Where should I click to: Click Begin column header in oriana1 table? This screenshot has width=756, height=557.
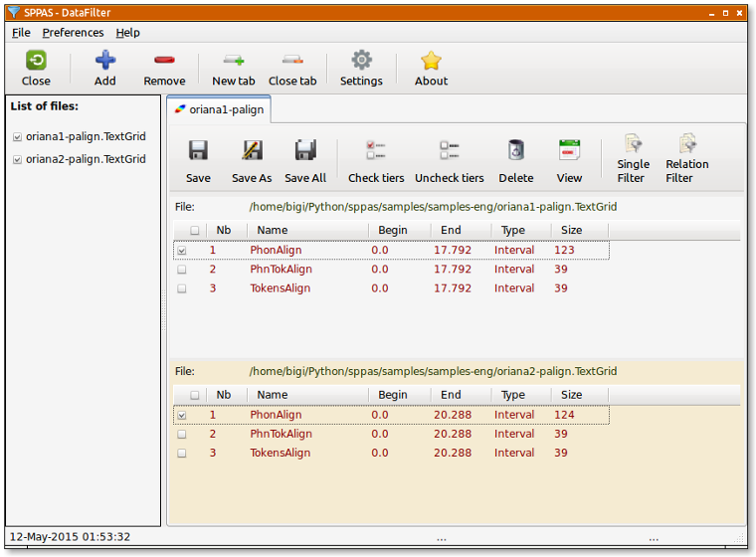click(x=399, y=231)
